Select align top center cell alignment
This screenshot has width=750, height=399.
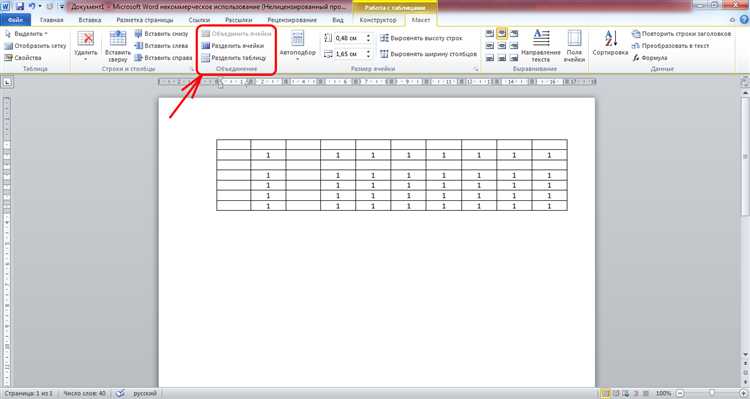[x=502, y=33]
